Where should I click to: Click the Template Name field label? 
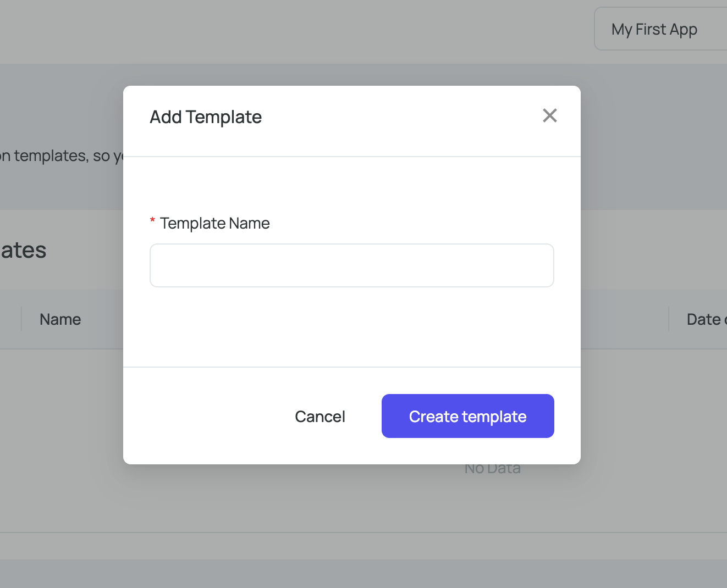click(x=214, y=223)
